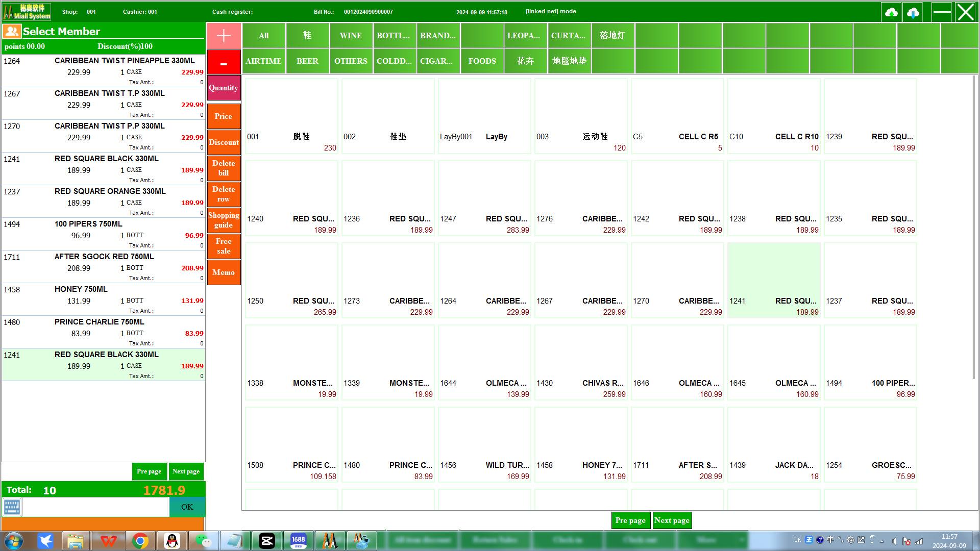Click the barcode input field
This screenshot has width=980, height=551.
click(96, 507)
